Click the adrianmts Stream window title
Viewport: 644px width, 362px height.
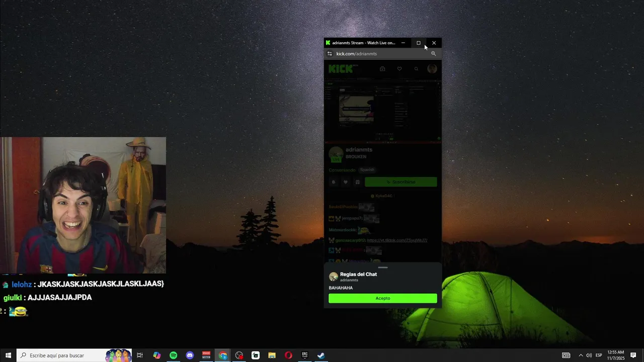363,43
